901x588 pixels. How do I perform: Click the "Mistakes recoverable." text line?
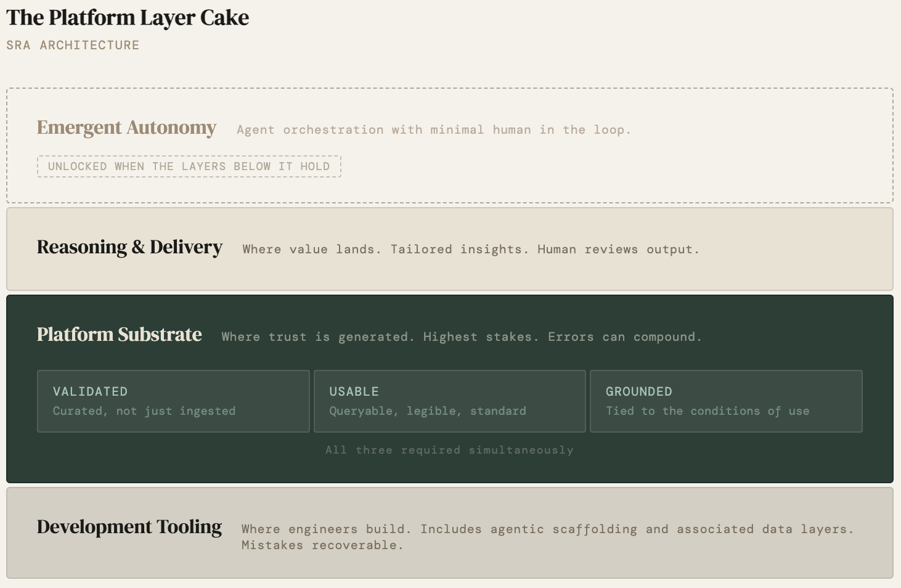(322, 545)
